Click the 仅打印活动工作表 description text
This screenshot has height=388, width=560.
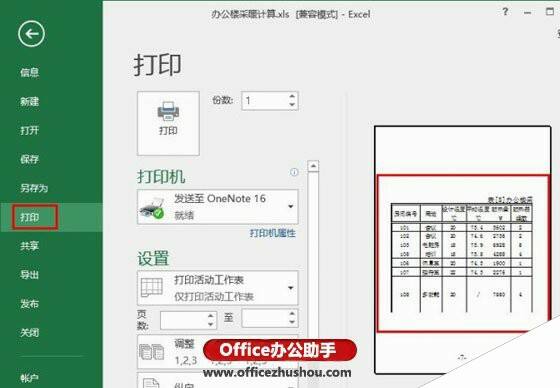[214, 297]
